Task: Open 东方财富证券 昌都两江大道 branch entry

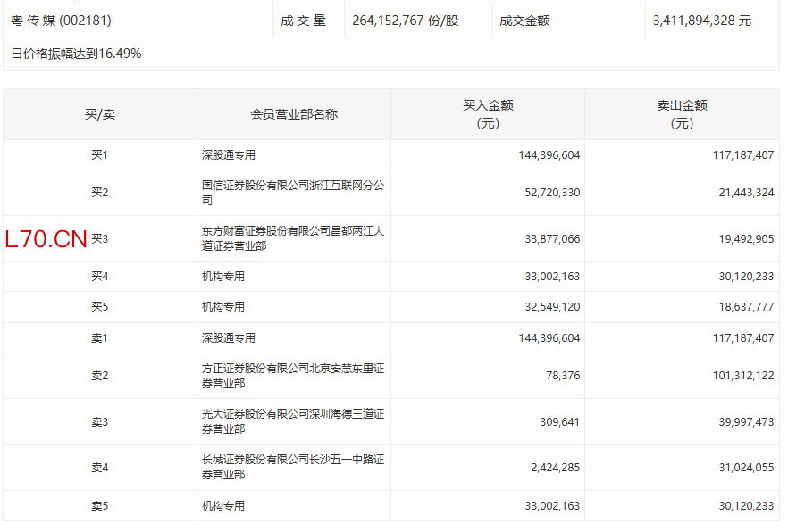Action: point(293,238)
